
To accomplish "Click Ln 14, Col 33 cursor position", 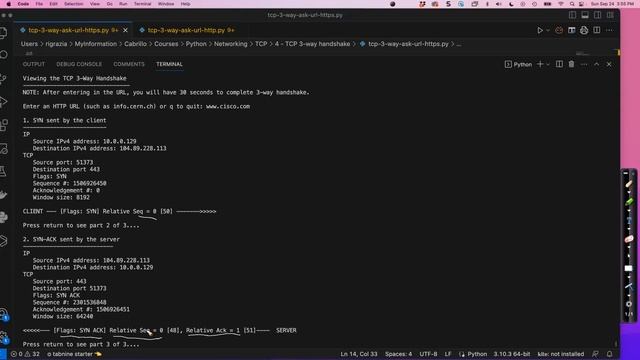I will pos(359,354).
